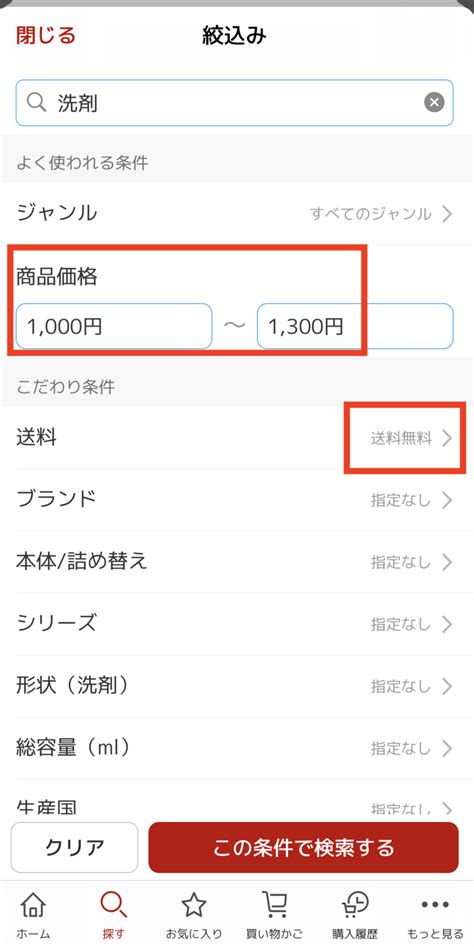Clear the search text with the X icon
Screen dimensions: 474x947
434,103
